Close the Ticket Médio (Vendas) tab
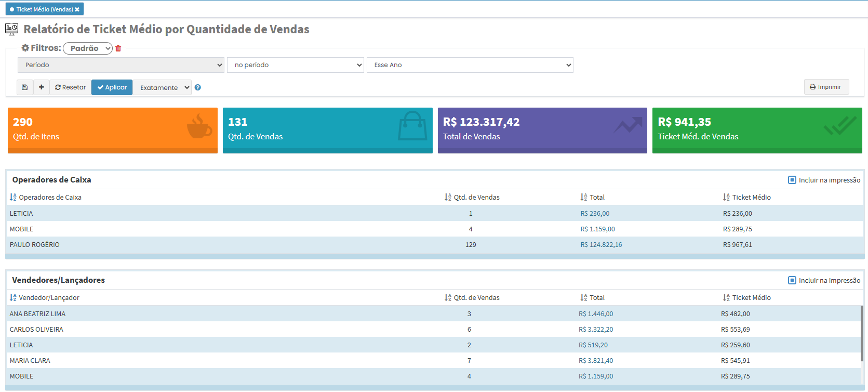 pyautogui.click(x=77, y=9)
